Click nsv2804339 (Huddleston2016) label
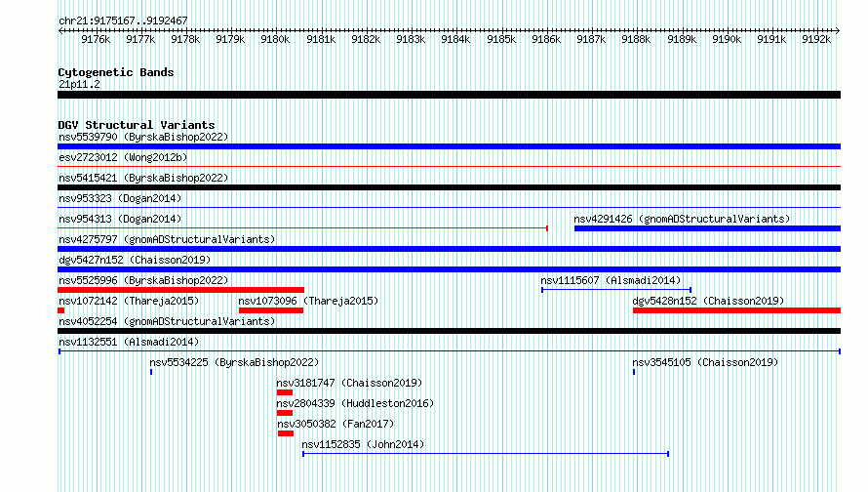The image size is (868, 492). click(x=355, y=403)
